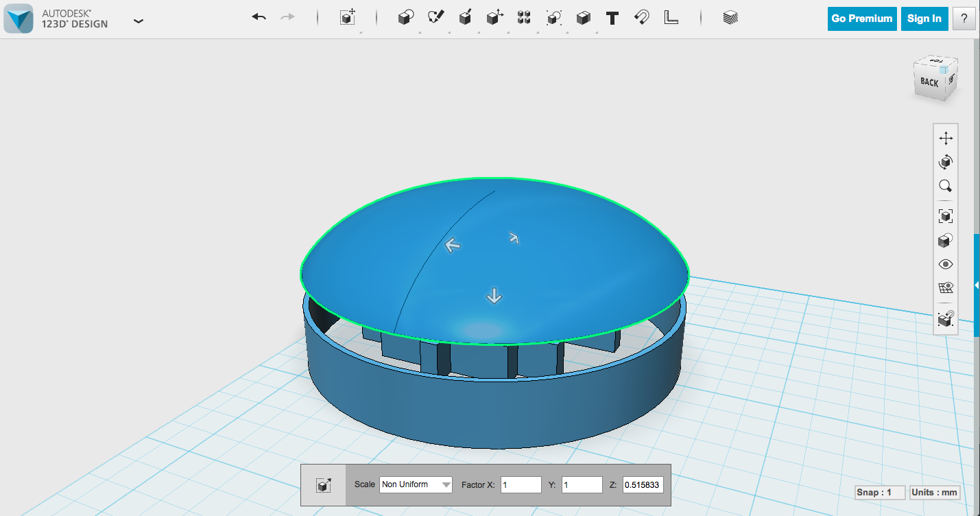Image resolution: width=980 pixels, height=516 pixels.
Task: Open the Construct tool
Action: 465,18
